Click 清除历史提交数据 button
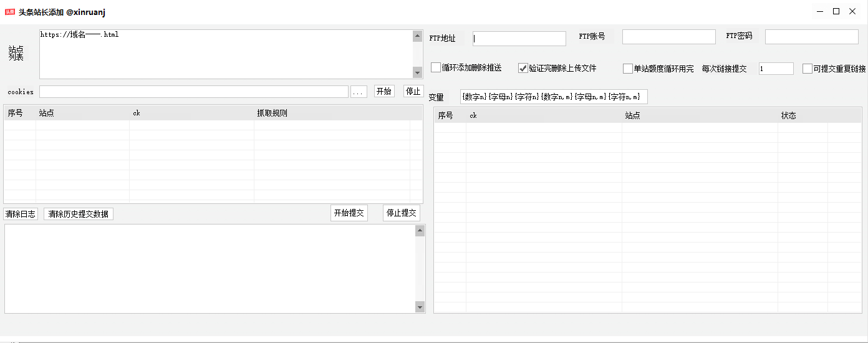Image resolution: width=868 pixels, height=343 pixels. [x=79, y=214]
